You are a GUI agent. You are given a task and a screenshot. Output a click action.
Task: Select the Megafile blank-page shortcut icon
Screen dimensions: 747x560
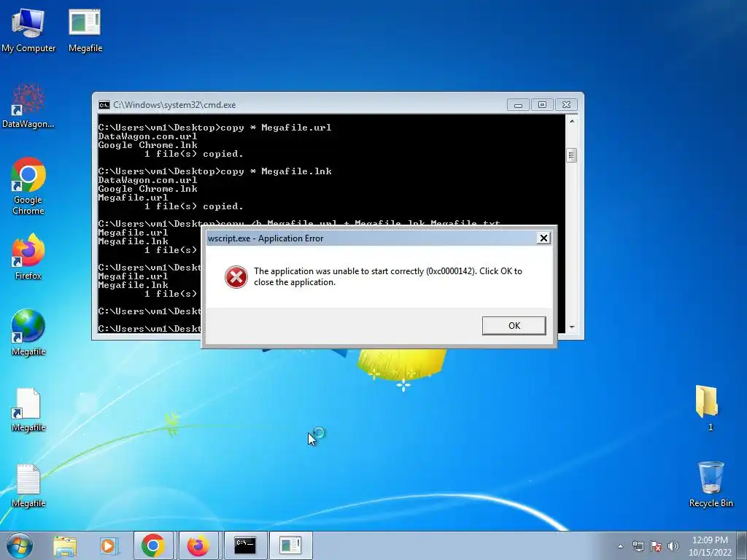click(28, 410)
